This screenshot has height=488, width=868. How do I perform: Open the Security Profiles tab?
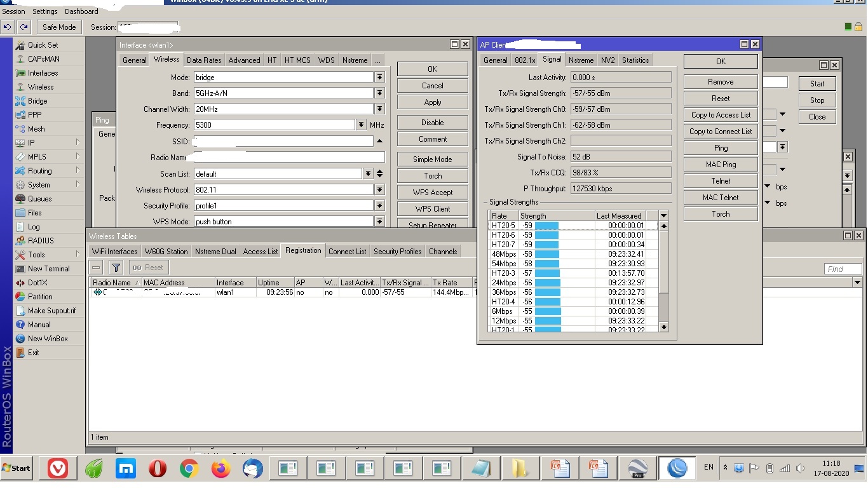pyautogui.click(x=398, y=252)
